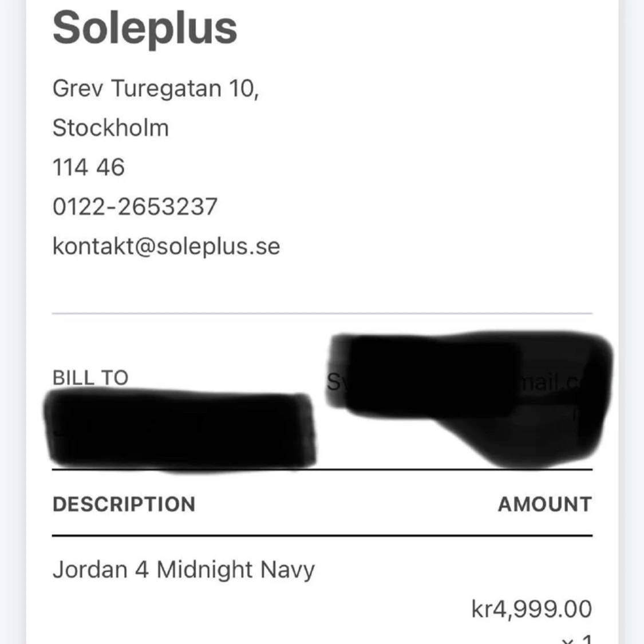
Task: Click the Grev Turegatan 10 address line
Action: pyautogui.click(x=156, y=89)
